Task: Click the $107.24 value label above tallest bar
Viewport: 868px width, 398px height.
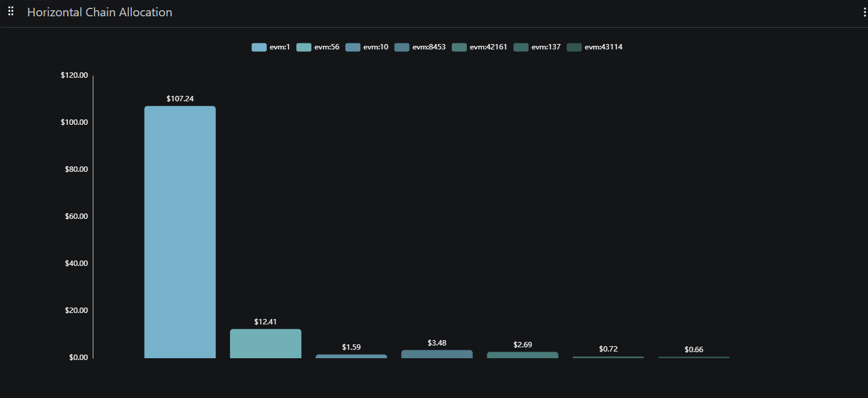Action: click(x=180, y=98)
